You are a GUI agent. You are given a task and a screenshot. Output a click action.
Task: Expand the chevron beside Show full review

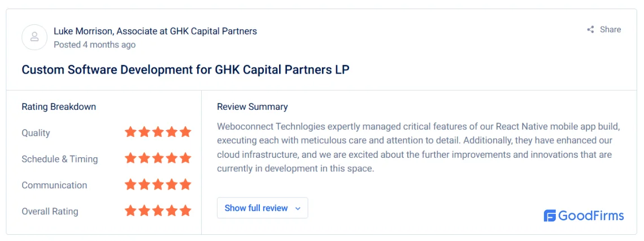pyautogui.click(x=298, y=209)
